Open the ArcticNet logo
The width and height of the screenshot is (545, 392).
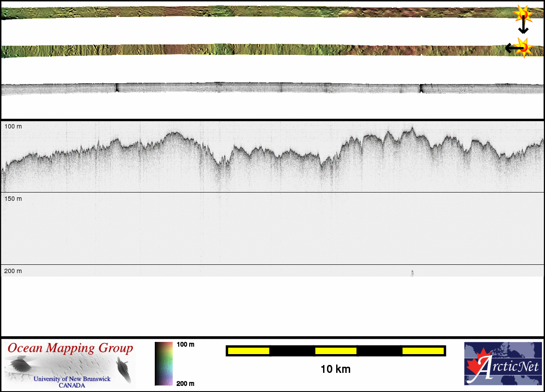pyautogui.click(x=503, y=363)
